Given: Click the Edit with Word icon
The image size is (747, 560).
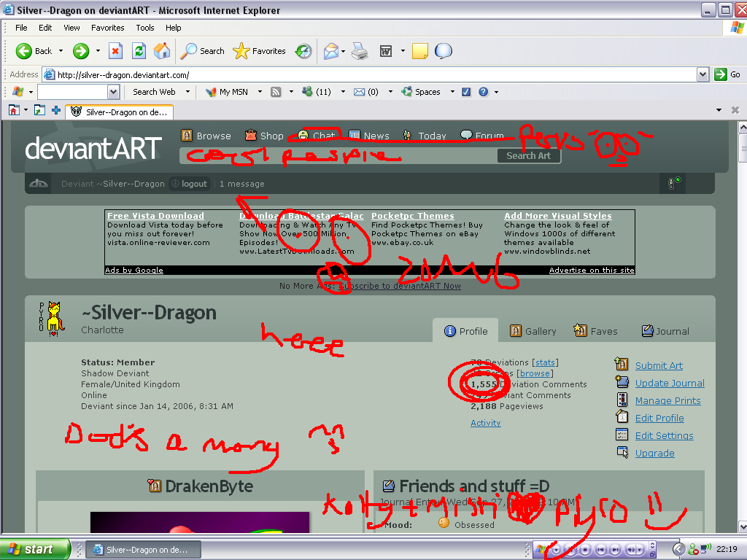Looking at the screenshot, I should pos(386,51).
